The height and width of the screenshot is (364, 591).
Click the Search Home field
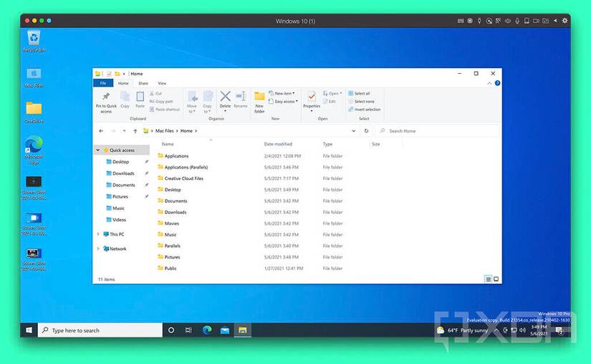coord(438,130)
